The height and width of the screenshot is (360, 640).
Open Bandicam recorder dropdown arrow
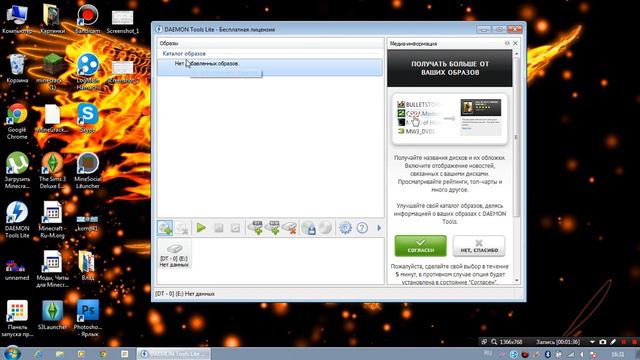click(x=592, y=342)
